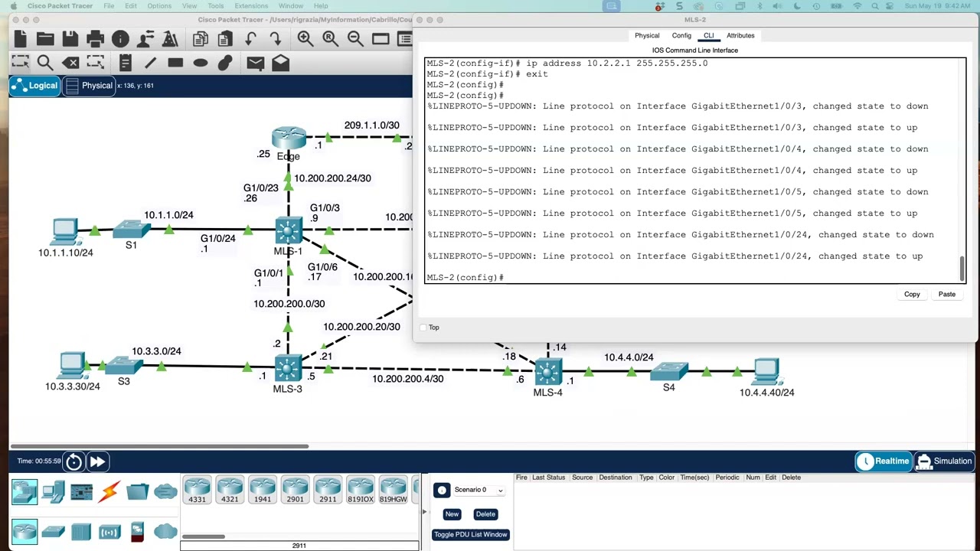
Task: Click the scenario info button beside Scenario 0
Action: coord(442,491)
